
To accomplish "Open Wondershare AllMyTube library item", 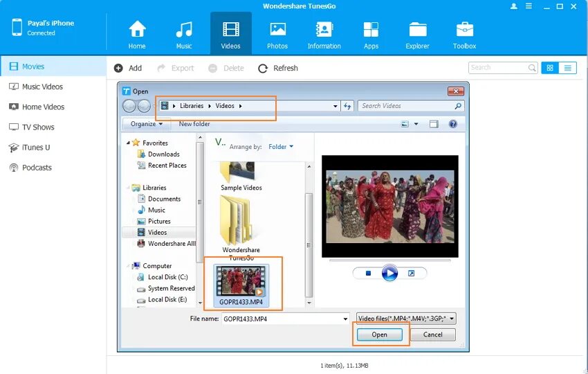I will pyautogui.click(x=172, y=244).
